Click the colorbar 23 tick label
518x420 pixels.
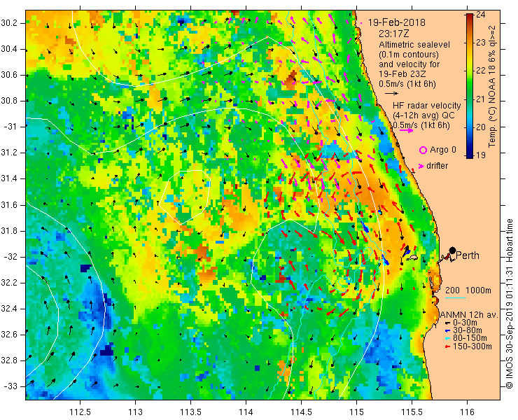click(x=481, y=43)
